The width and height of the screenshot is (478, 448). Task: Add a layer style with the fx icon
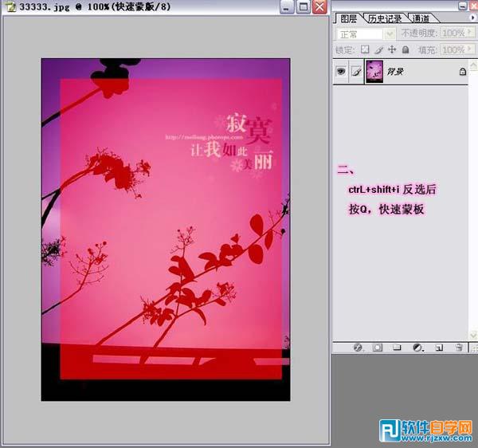358,348
